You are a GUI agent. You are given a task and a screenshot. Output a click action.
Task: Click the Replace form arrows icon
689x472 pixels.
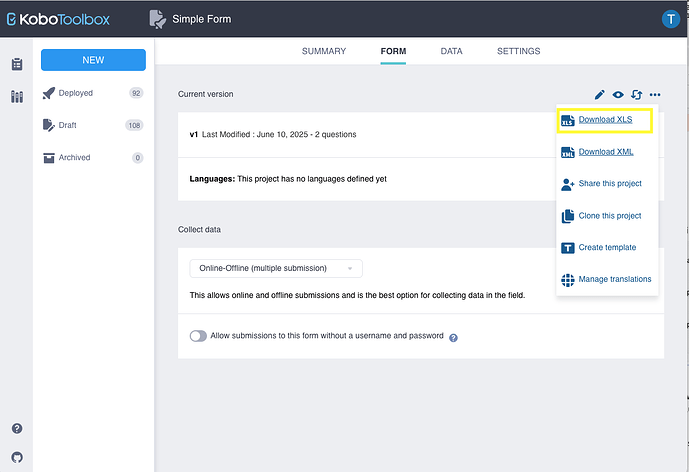[x=636, y=94]
